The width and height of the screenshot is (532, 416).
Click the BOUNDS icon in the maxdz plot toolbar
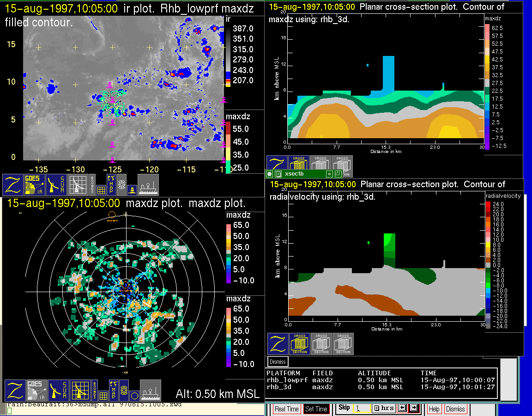(94, 390)
